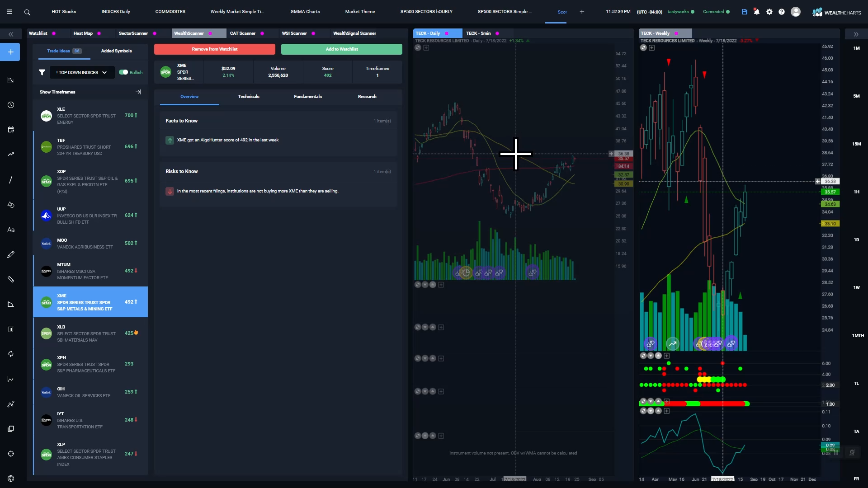Select the UUP Invesco dollar row
Viewport: 868px width, 488px height.
click(90, 216)
